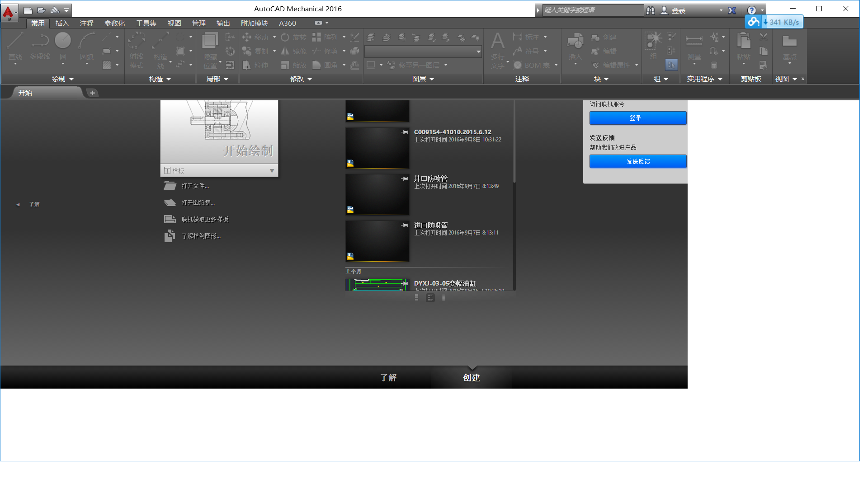
Task: Click the Open file quick-access icon
Action: tap(41, 10)
